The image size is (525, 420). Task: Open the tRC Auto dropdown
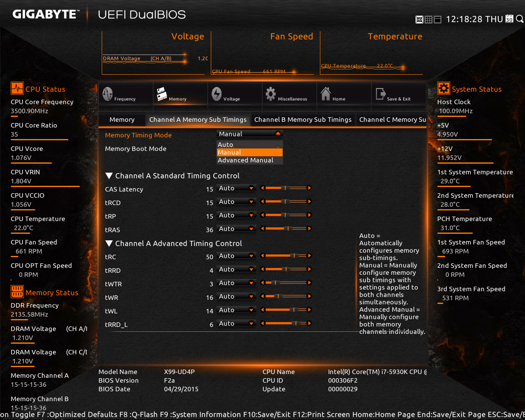tap(236, 256)
